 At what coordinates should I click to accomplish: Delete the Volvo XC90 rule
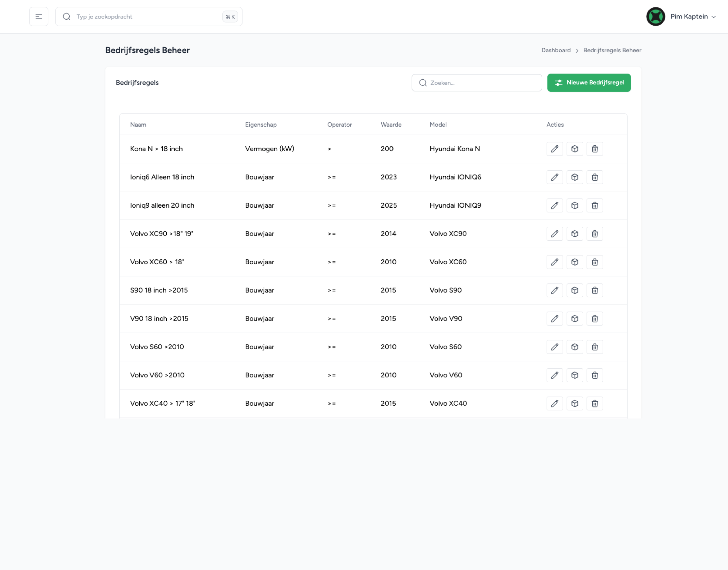(x=595, y=234)
